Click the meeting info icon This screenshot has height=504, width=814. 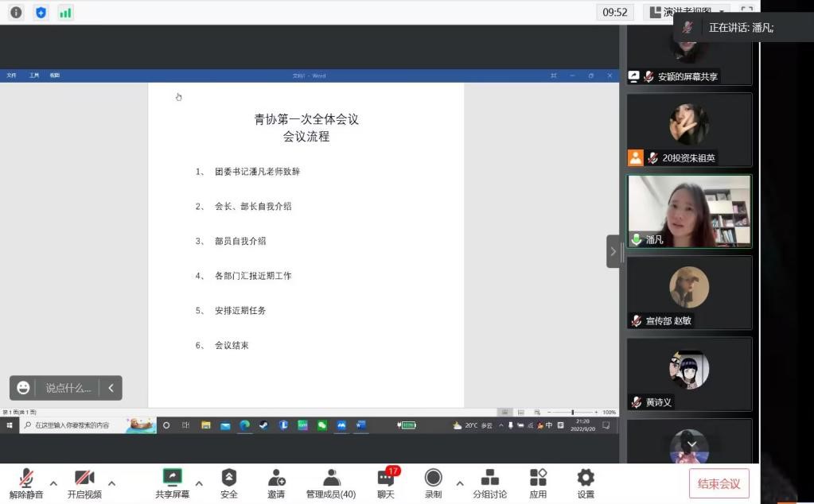pyautogui.click(x=16, y=13)
